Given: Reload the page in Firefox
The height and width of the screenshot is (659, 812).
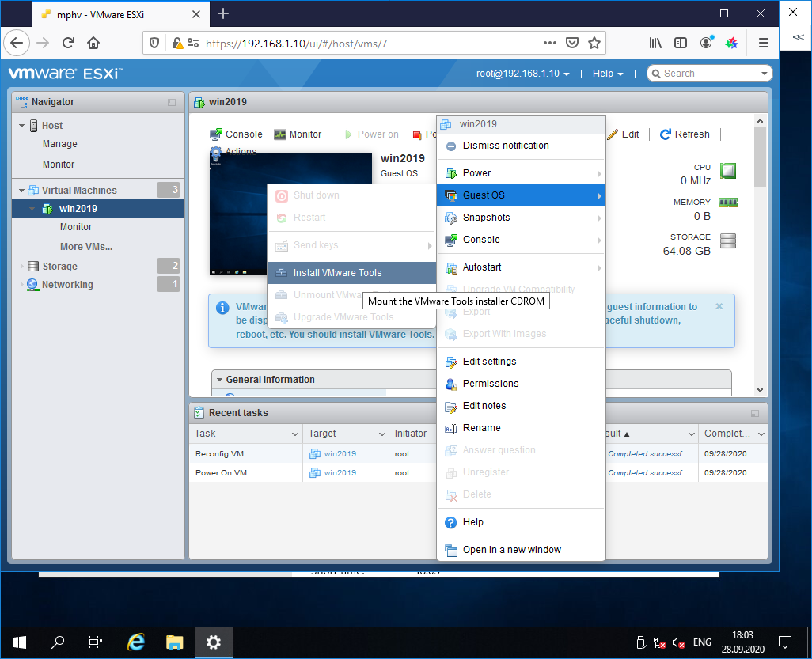Looking at the screenshot, I should [x=68, y=43].
